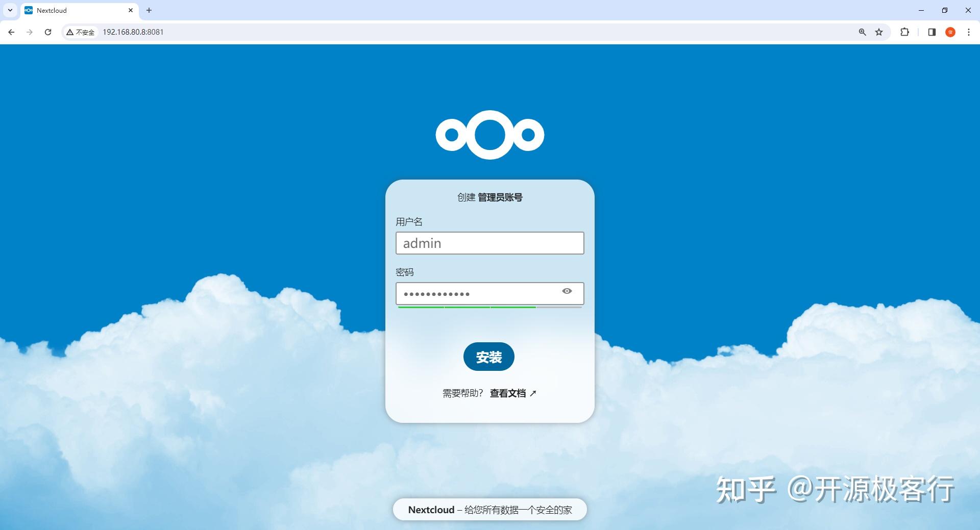Click the Nextcloud favicon on the browser tab

coord(28,10)
